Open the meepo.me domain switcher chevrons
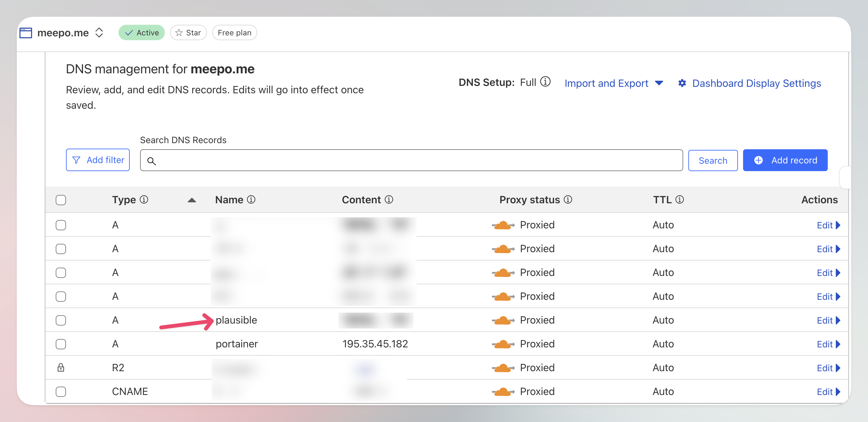 (99, 32)
